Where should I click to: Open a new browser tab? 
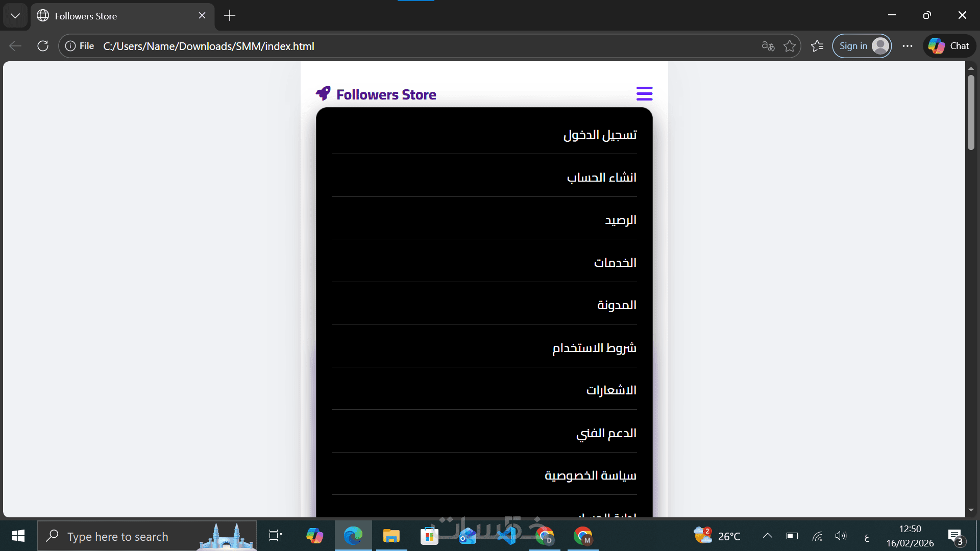pyautogui.click(x=230, y=16)
